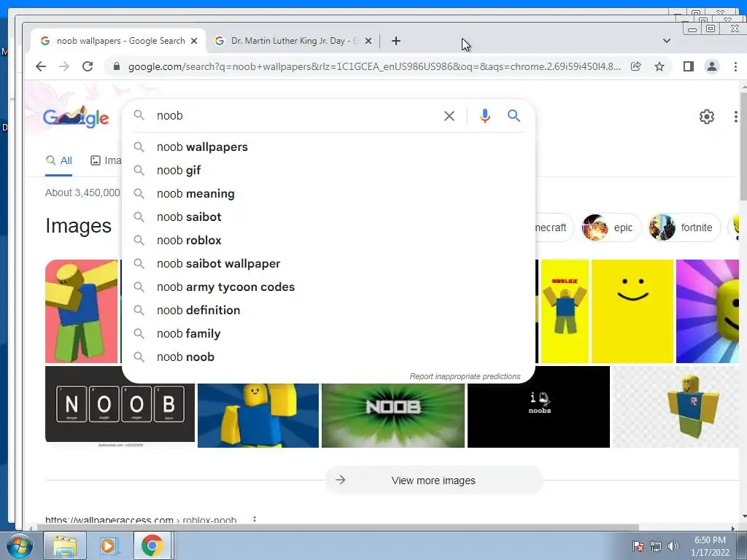
Task: Choose suggestion noob roblox
Action: tap(328, 241)
